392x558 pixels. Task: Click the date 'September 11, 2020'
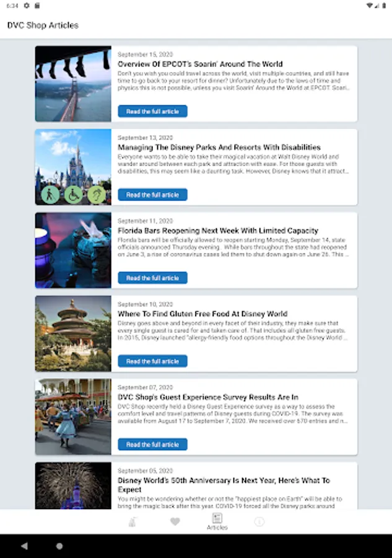click(x=145, y=221)
